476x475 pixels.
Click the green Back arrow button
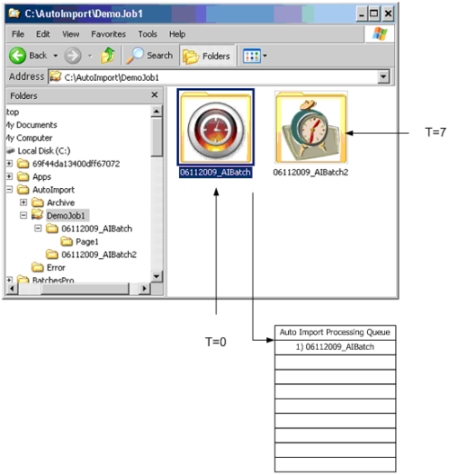click(17, 55)
